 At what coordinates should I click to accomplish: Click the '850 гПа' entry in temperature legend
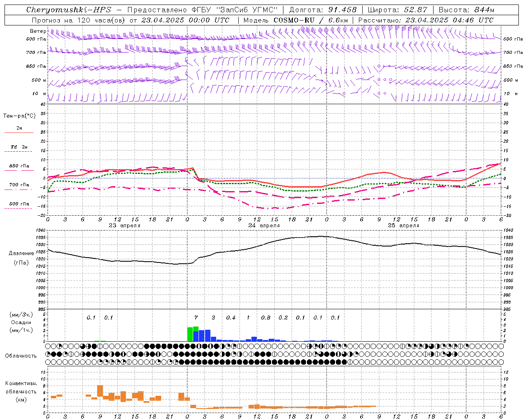19,166
